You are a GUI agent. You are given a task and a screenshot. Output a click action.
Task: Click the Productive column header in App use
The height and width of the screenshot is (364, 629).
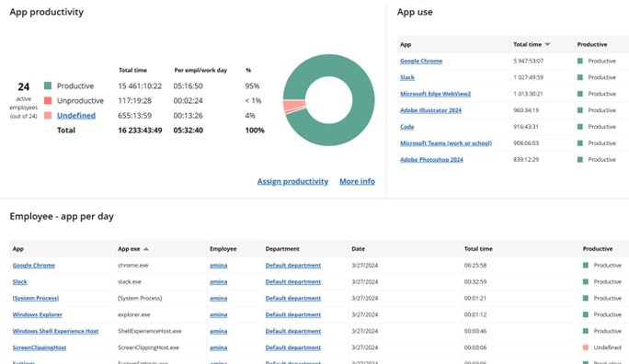[x=592, y=44]
